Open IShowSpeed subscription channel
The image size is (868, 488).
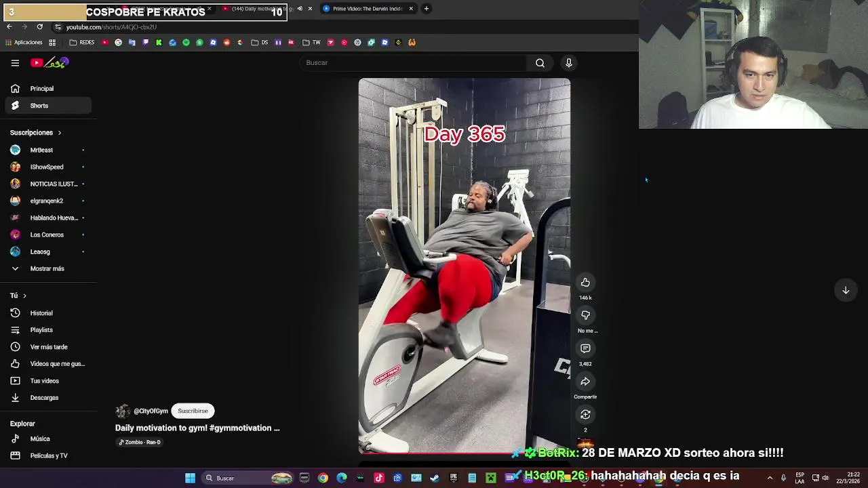click(x=47, y=167)
